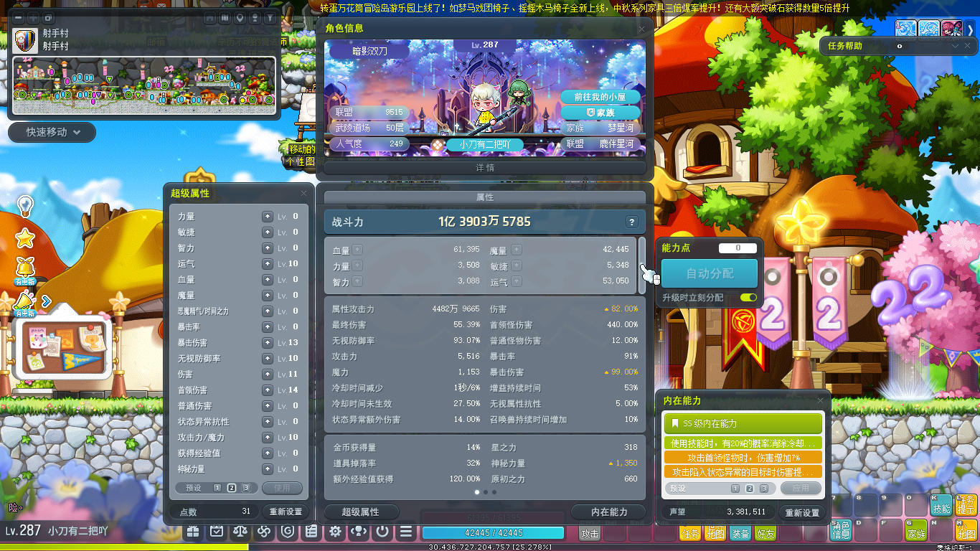Click the 自动分配 button
The image size is (980, 551).
pyautogui.click(x=709, y=273)
